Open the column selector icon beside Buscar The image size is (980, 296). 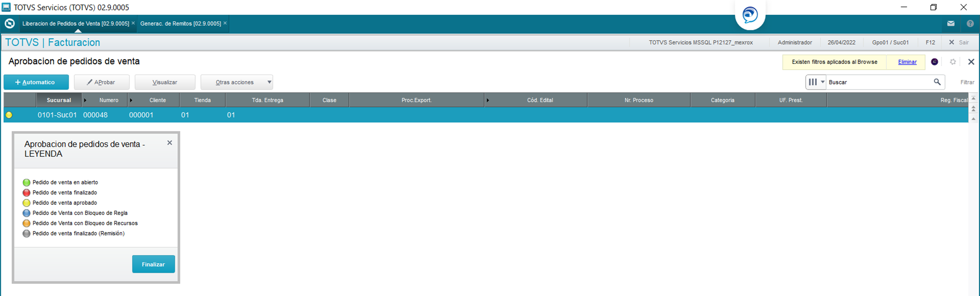(816, 82)
